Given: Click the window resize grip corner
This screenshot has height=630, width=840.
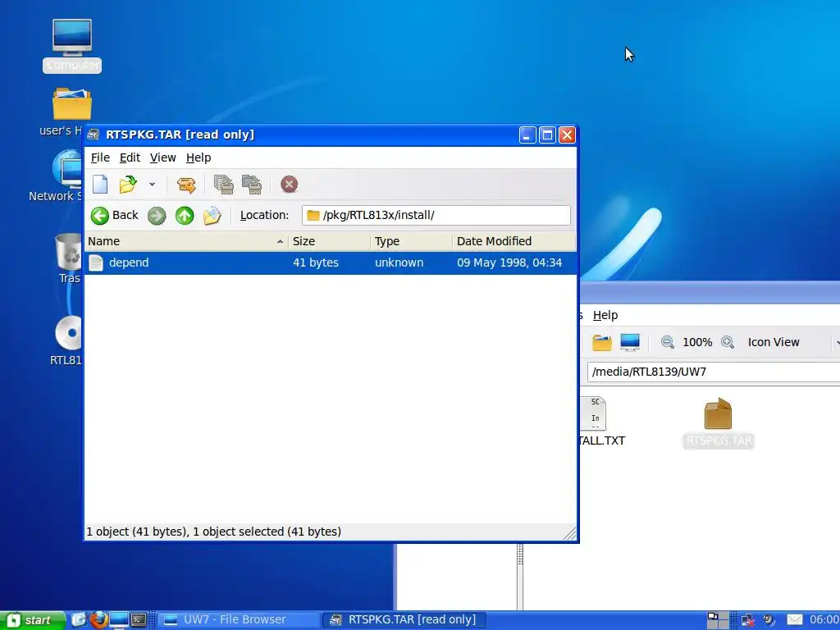Looking at the screenshot, I should click(x=569, y=533).
